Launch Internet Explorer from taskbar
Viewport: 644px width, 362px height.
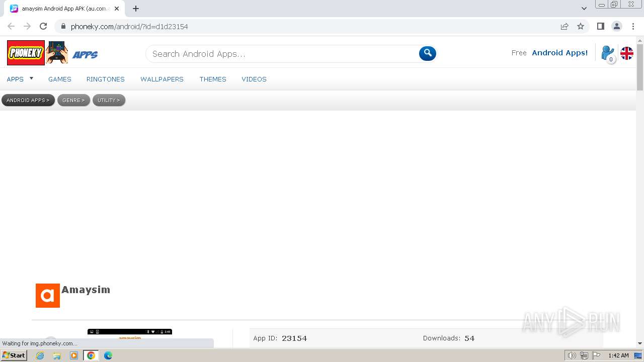click(x=40, y=355)
